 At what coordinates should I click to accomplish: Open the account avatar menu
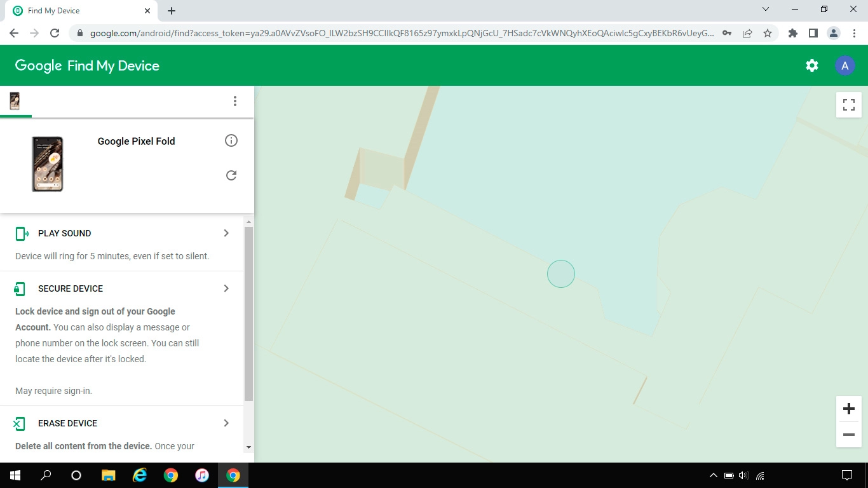click(x=844, y=65)
